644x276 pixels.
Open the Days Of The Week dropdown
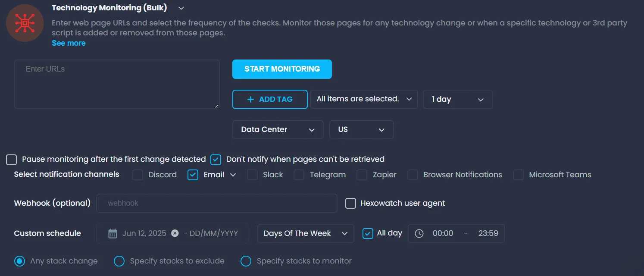[x=305, y=233]
